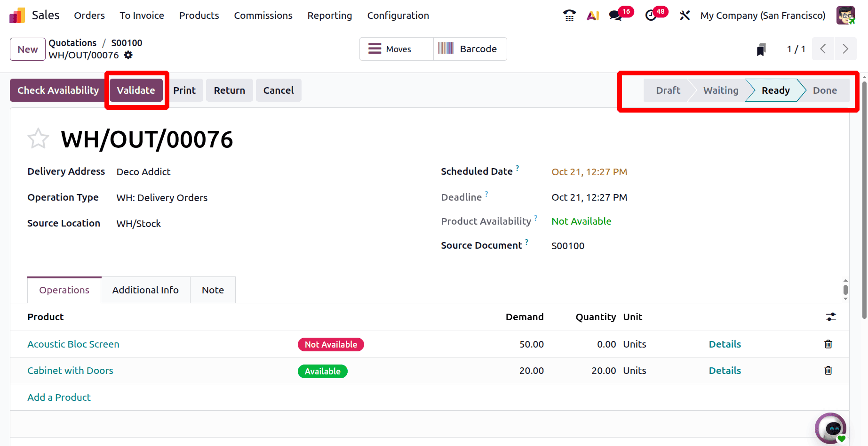Click the bookmark icon near the pager

click(x=761, y=49)
